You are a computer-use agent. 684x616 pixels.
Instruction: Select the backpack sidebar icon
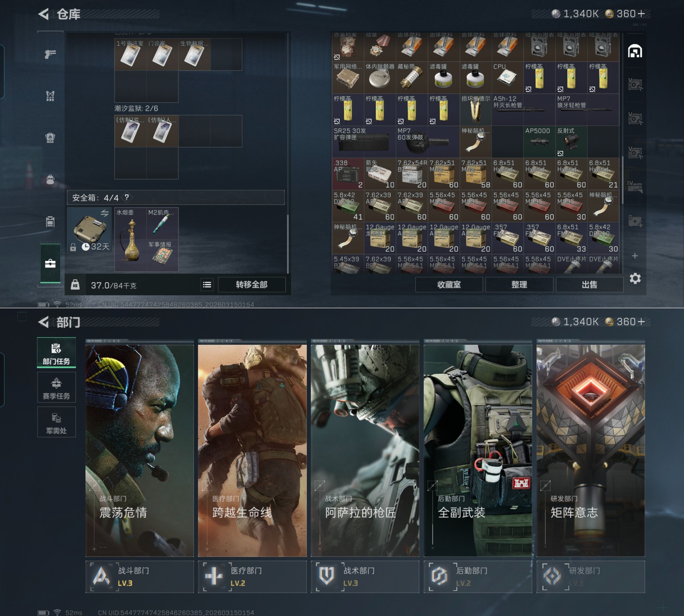(50, 179)
